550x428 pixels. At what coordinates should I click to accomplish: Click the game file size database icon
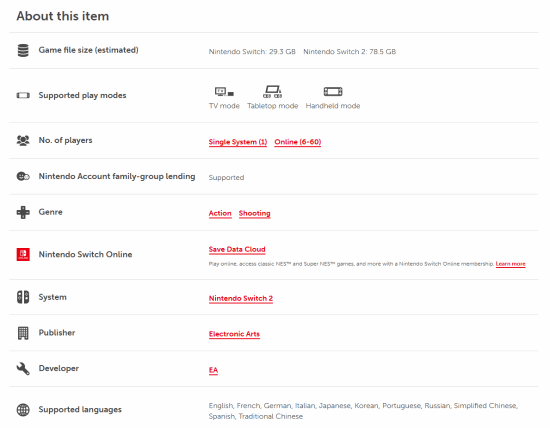[x=23, y=51]
